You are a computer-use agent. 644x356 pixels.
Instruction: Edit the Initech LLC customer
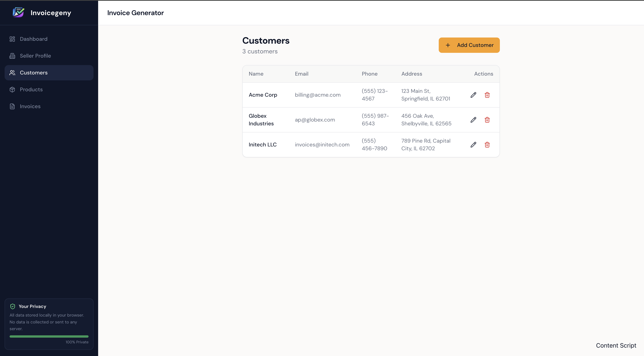(x=473, y=145)
